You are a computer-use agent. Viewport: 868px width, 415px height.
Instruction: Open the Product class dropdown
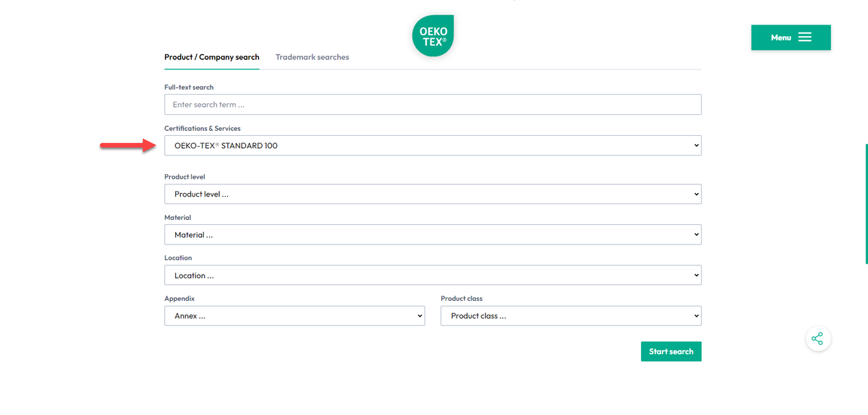click(x=571, y=316)
